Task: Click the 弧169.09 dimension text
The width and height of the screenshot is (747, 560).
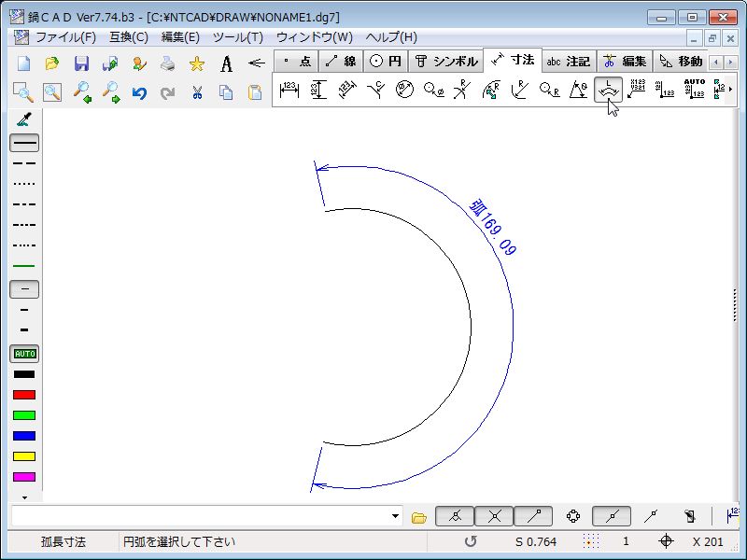Action: 493,228
